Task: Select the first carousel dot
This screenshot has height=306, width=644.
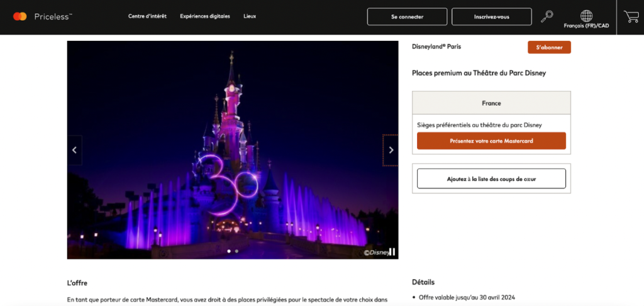Action: tap(229, 251)
